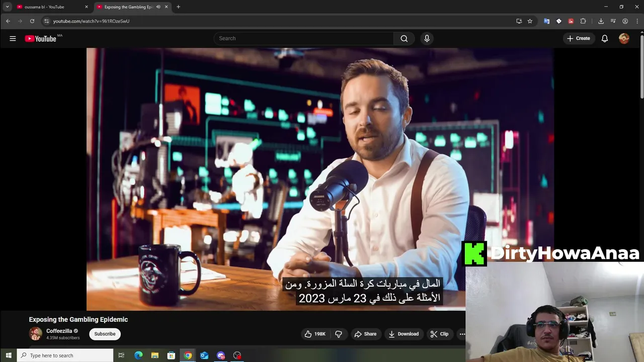Like the video with 198K likes

pyautogui.click(x=315, y=334)
